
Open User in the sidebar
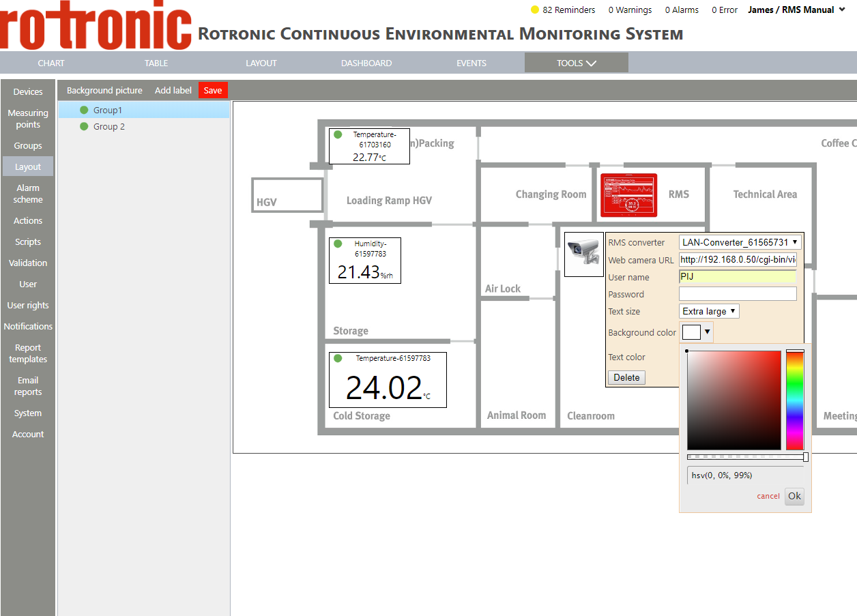(28, 284)
